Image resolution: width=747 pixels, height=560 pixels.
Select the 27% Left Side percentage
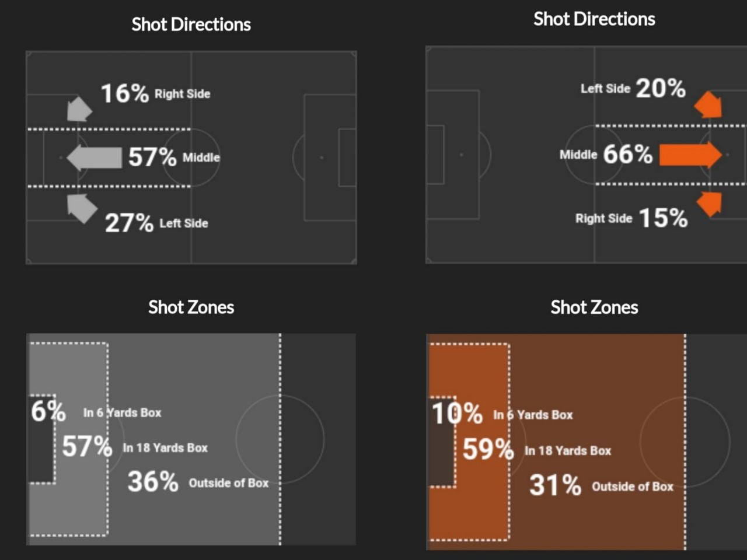(x=129, y=223)
